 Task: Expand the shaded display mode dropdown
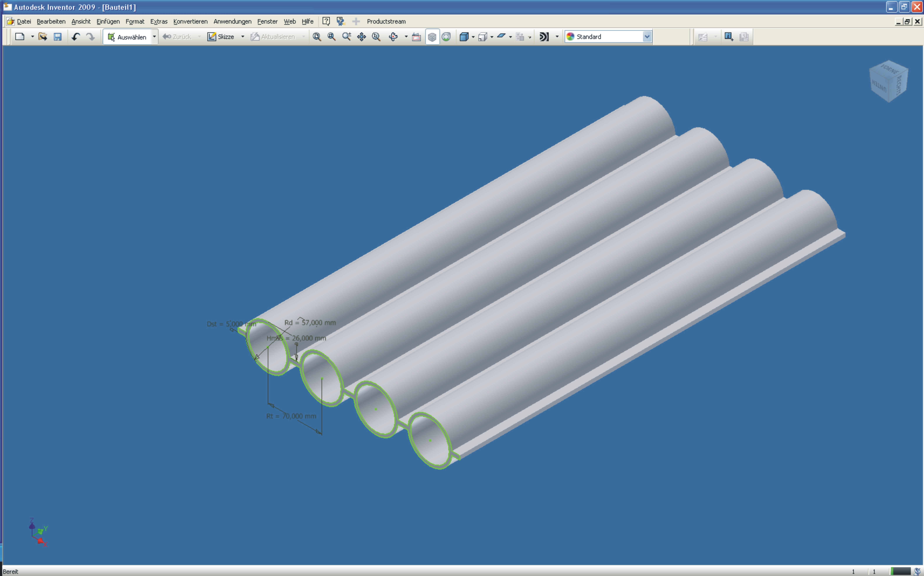[x=473, y=37]
